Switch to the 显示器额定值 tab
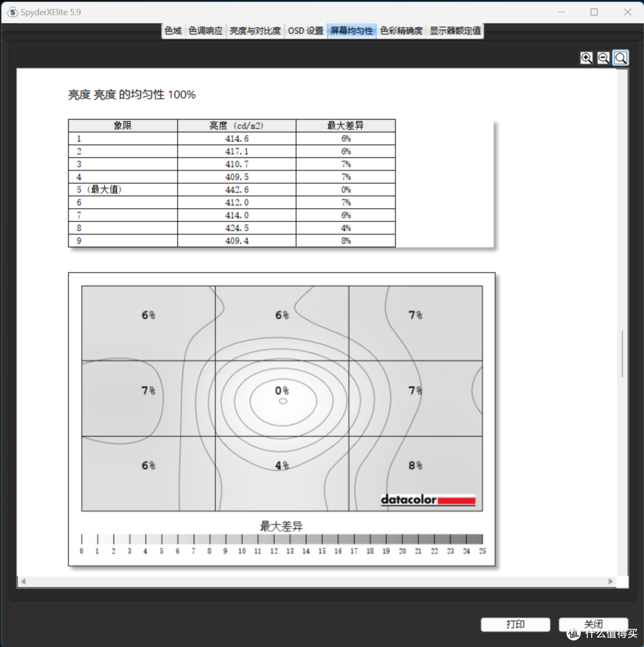This screenshot has width=644, height=647. click(455, 30)
